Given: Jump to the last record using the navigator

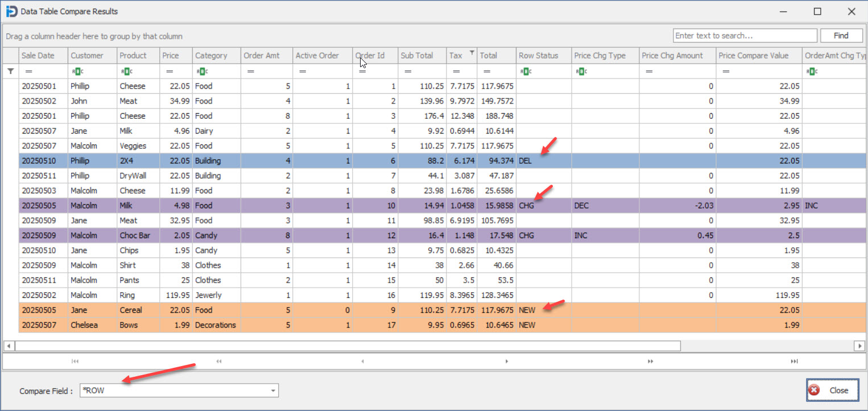Looking at the screenshot, I should (x=794, y=361).
